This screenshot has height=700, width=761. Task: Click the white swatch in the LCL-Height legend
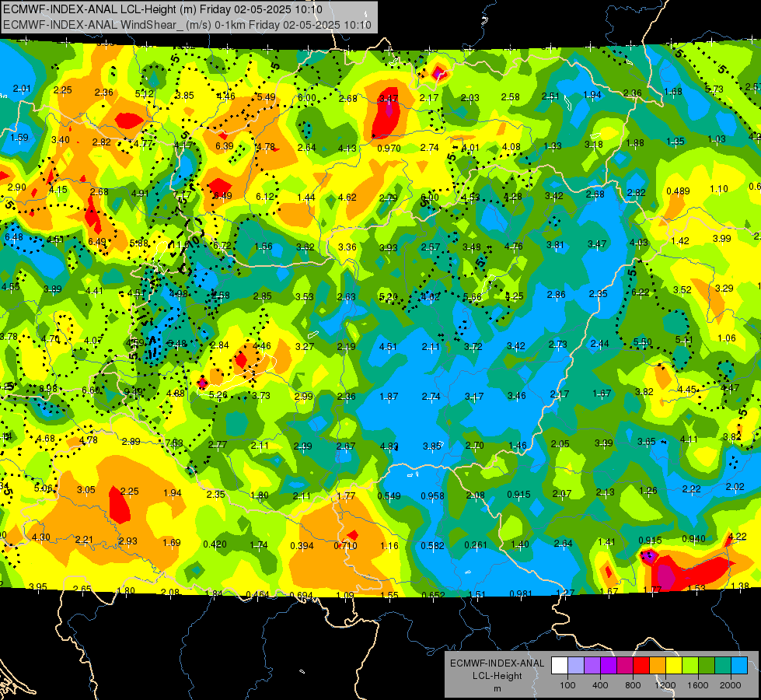(560, 666)
